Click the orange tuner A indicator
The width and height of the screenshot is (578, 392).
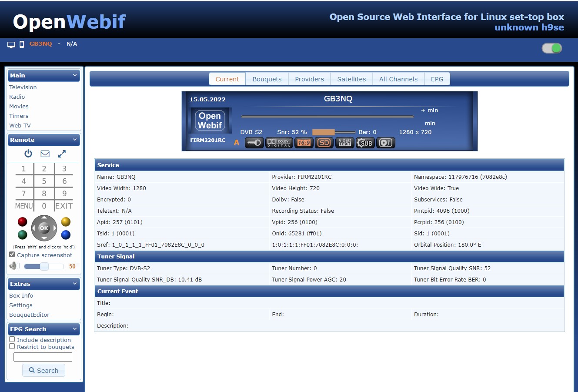237,142
